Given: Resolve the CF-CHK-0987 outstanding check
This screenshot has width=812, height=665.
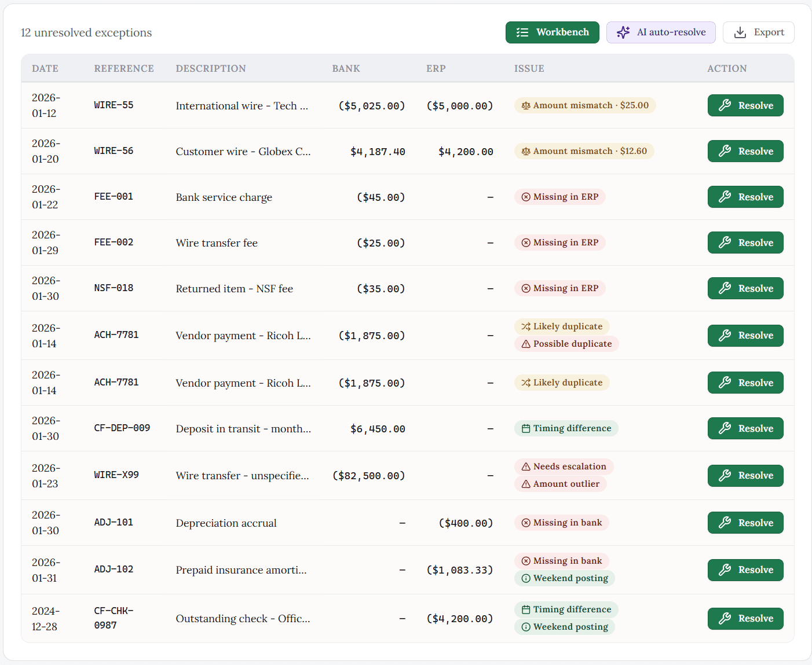Looking at the screenshot, I should coord(745,619).
